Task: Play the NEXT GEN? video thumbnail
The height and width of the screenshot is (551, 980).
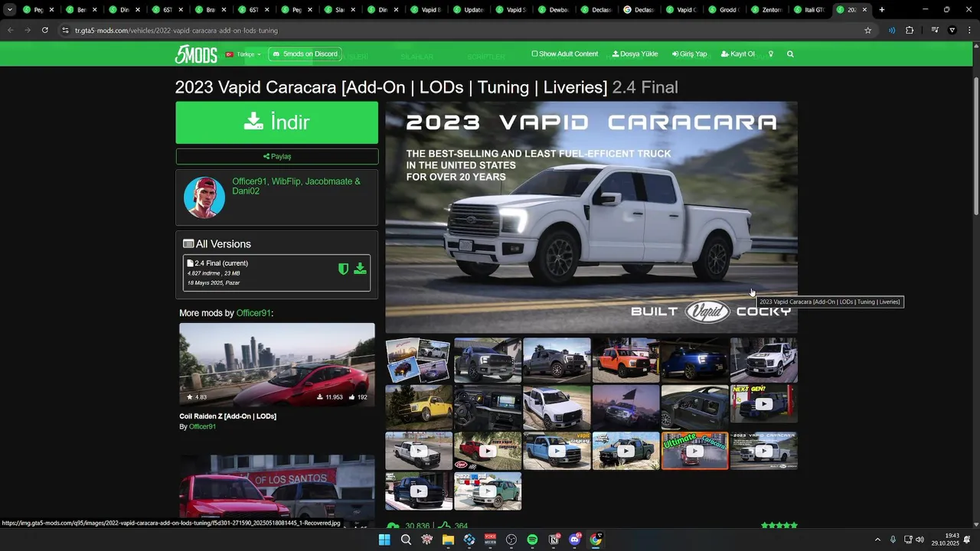Action: click(763, 403)
